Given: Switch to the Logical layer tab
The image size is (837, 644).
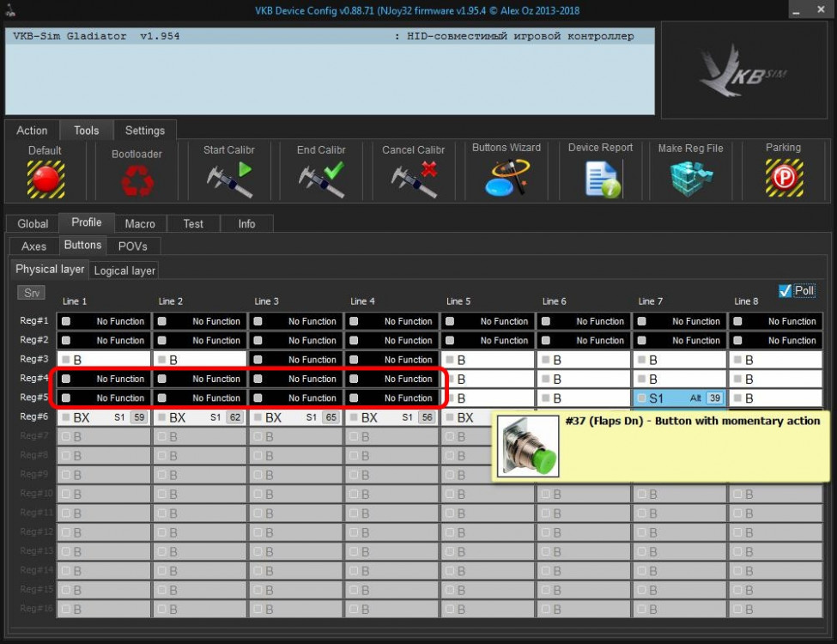Looking at the screenshot, I should (x=124, y=270).
